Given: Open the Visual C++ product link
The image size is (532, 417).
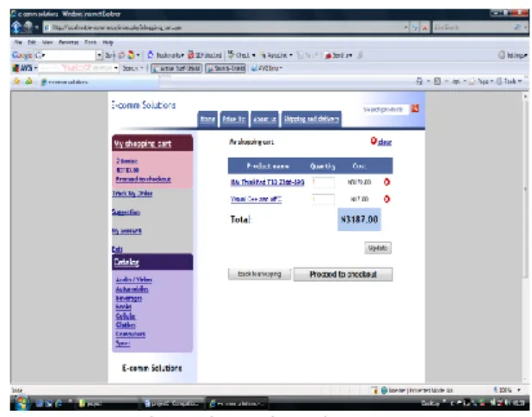Looking at the screenshot, I should click(x=257, y=199).
